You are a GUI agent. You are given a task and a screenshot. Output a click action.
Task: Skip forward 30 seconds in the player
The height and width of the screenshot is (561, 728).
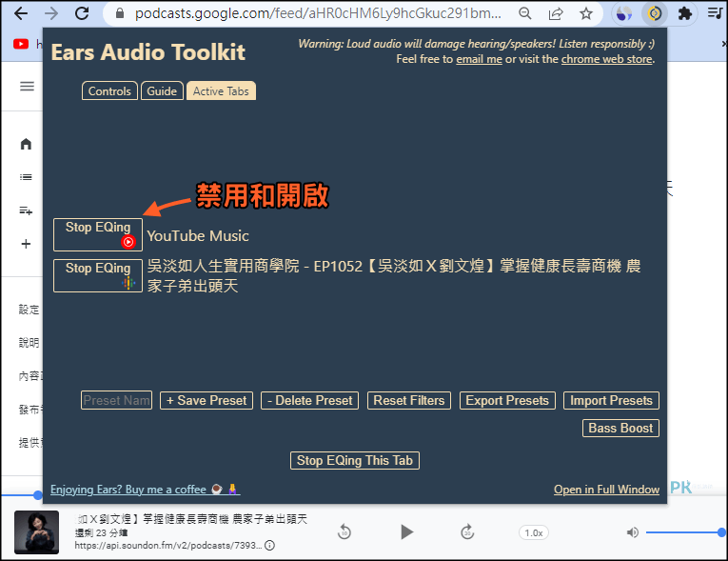(x=467, y=531)
